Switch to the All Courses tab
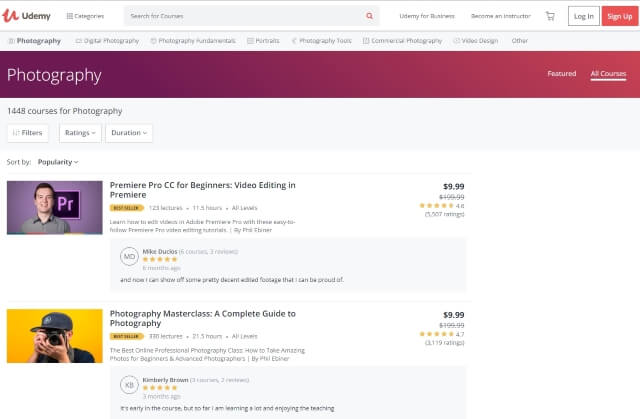640x419 pixels. [x=608, y=74]
